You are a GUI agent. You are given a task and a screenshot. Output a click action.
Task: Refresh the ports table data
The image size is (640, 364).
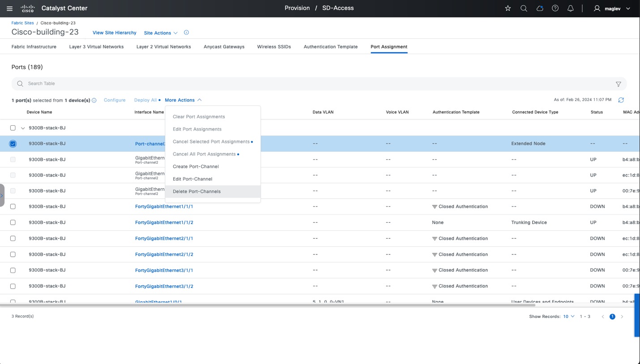[621, 100]
